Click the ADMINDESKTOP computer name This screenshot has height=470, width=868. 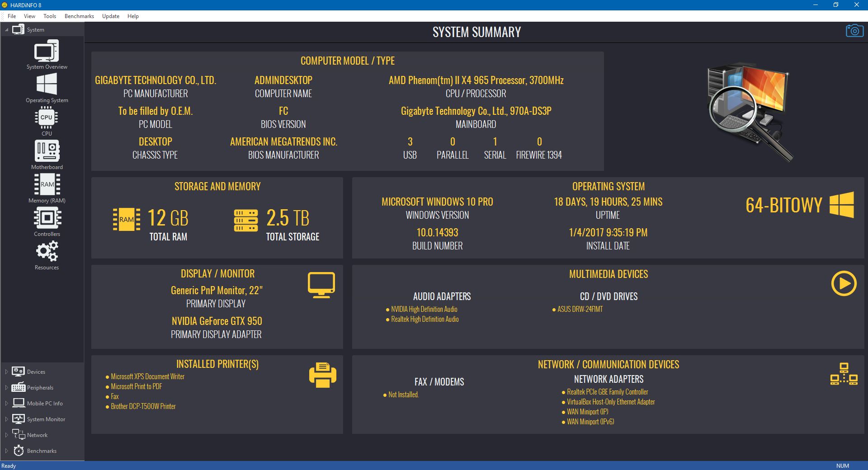(283, 80)
